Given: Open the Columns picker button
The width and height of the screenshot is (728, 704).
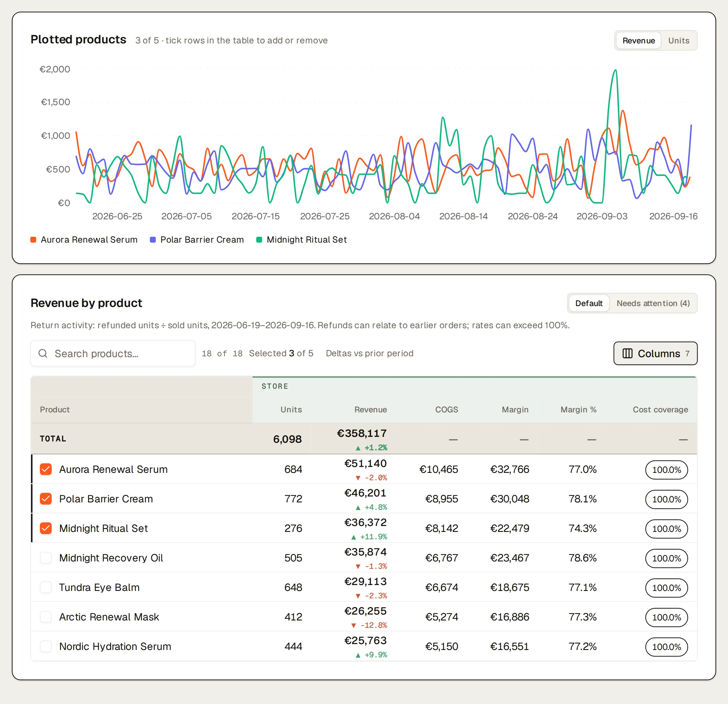Looking at the screenshot, I should (655, 354).
